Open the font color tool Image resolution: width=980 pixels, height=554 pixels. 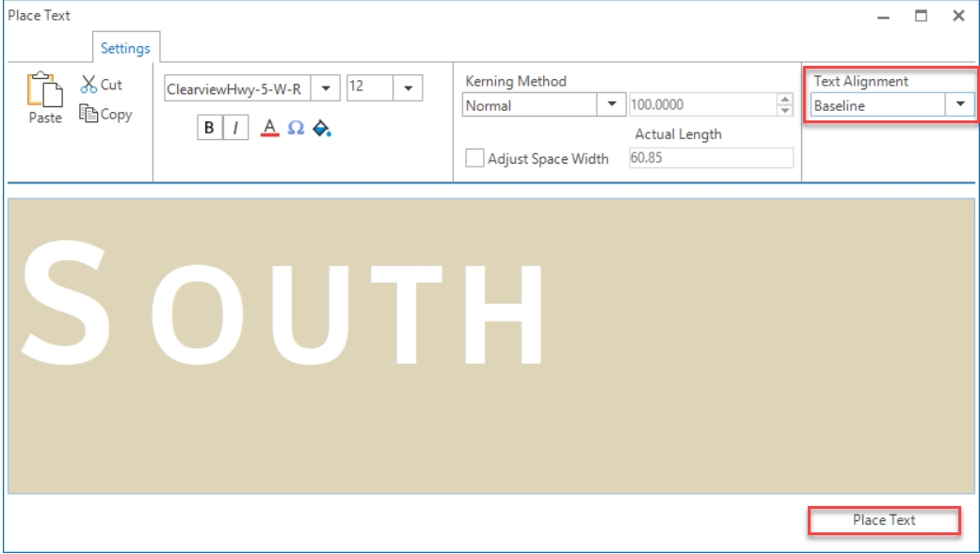coord(269,128)
